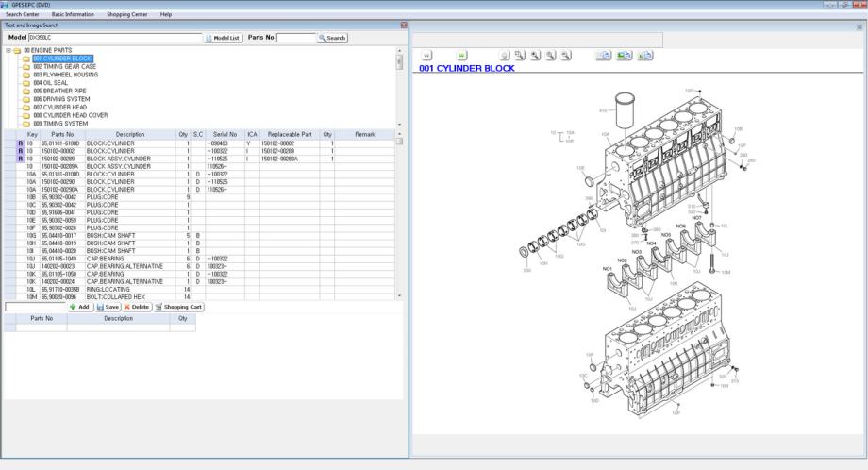This screenshot has height=470, width=868.
Task: Collapse the 00 ENGINE PARTS tree node
Action: click(8, 49)
